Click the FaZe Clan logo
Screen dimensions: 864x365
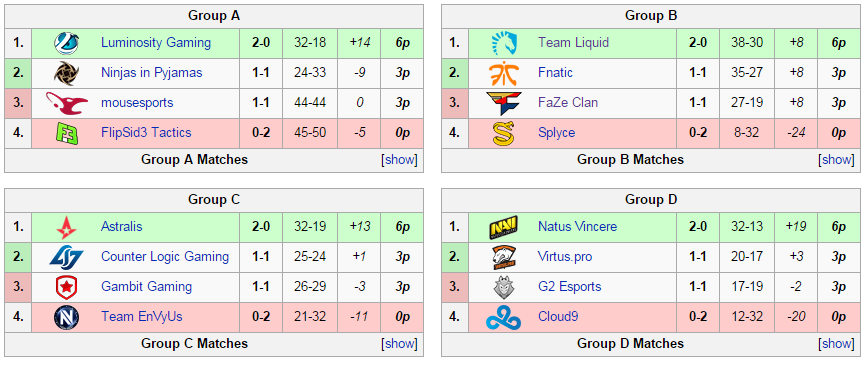click(504, 103)
